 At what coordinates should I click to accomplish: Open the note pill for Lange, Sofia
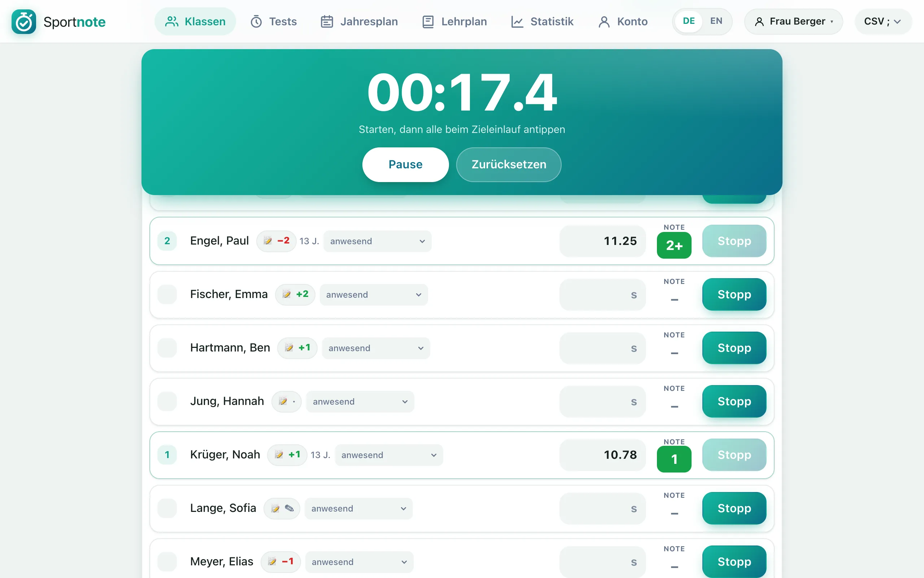tap(282, 508)
